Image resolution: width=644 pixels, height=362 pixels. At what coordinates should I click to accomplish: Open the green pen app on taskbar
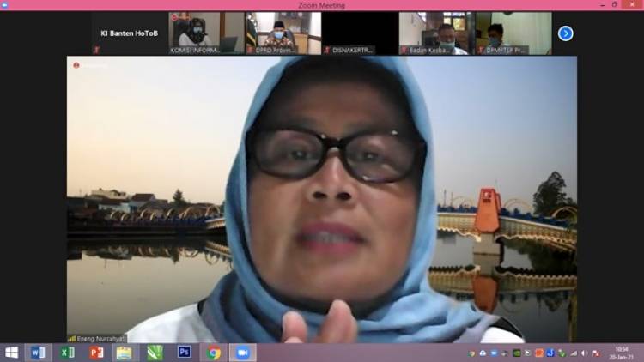pos(155,353)
